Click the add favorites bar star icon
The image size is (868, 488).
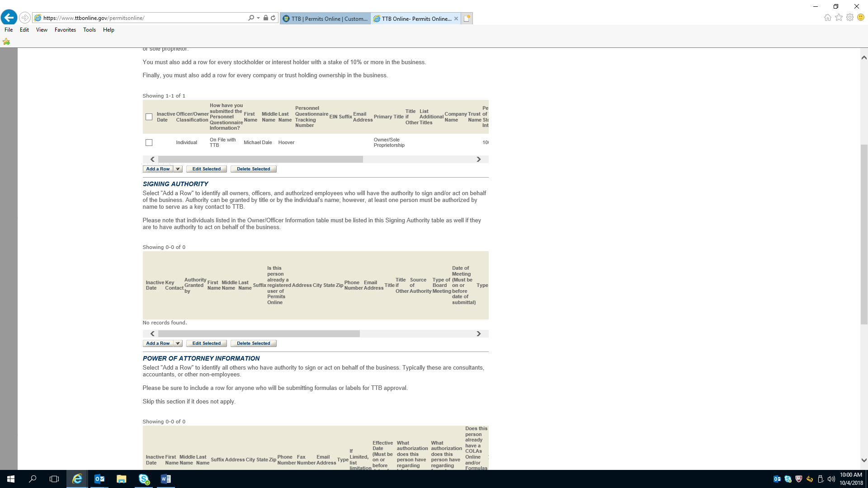pos(6,42)
